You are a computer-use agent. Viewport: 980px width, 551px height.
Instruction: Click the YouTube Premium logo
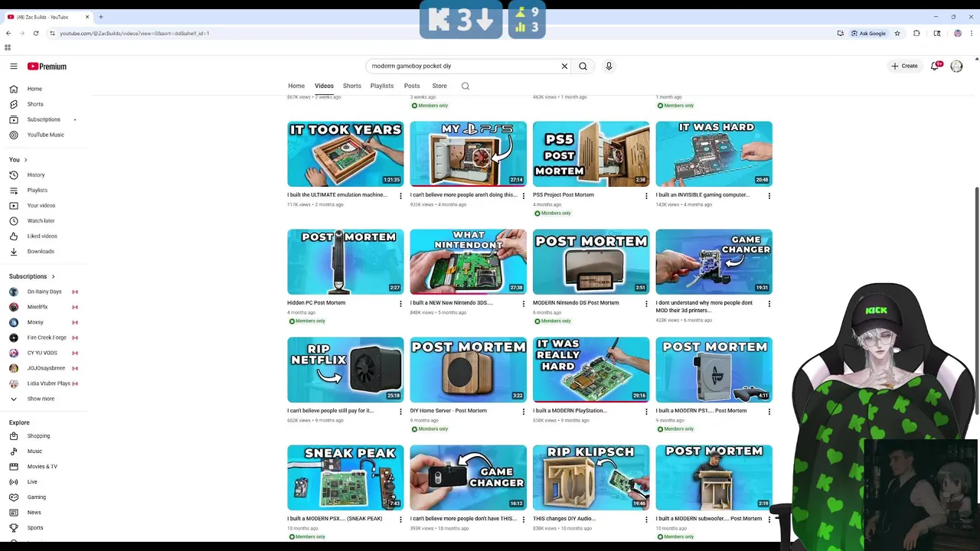(47, 67)
